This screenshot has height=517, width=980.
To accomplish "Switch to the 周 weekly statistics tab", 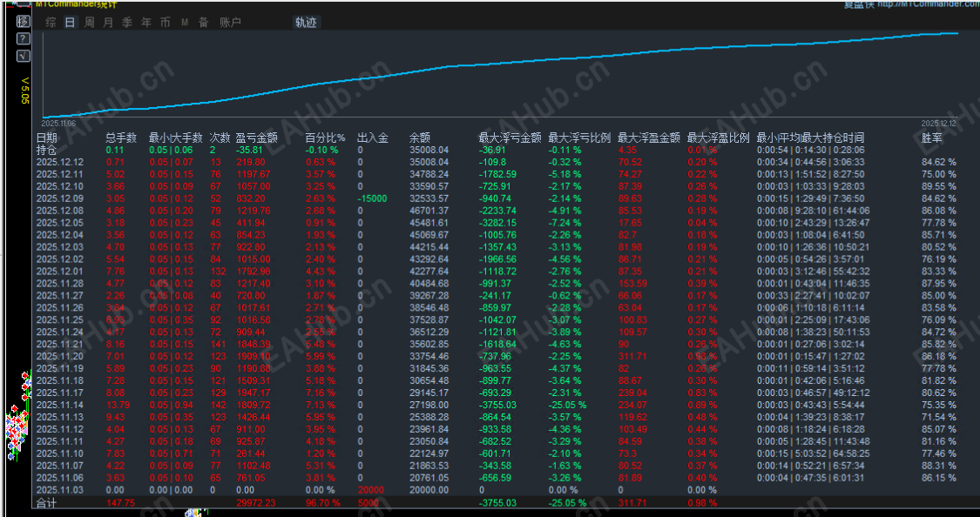I will [x=89, y=22].
